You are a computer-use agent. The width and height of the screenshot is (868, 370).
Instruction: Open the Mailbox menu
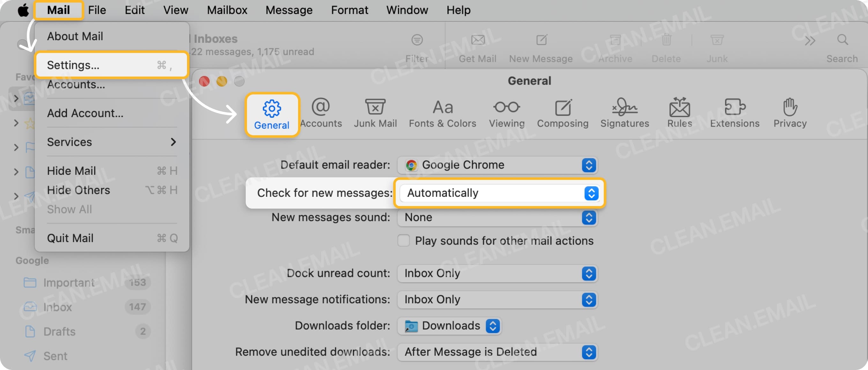[227, 10]
